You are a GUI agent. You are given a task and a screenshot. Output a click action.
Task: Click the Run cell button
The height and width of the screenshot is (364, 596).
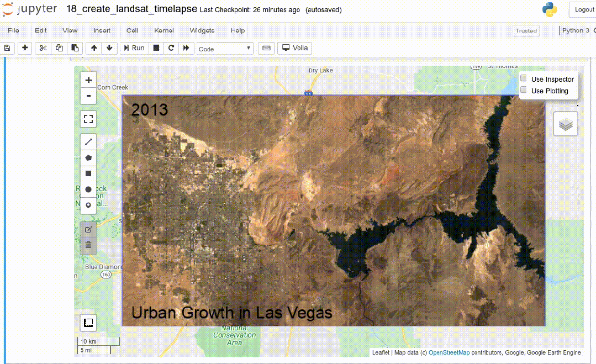(133, 48)
